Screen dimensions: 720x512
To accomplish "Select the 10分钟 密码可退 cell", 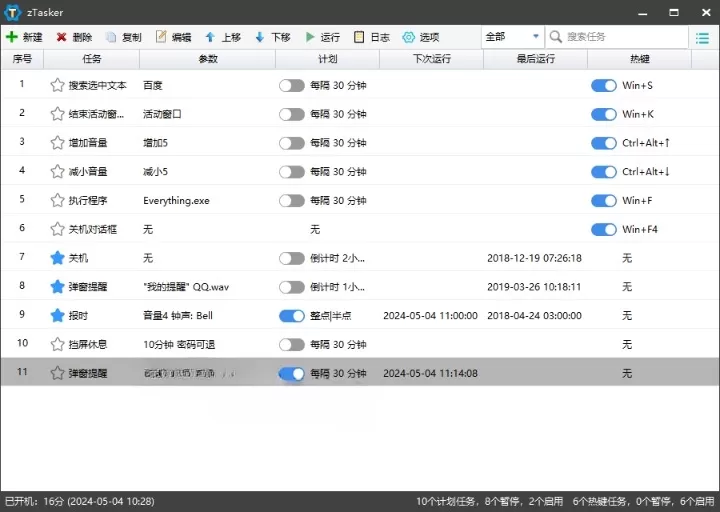I will 179,345.
